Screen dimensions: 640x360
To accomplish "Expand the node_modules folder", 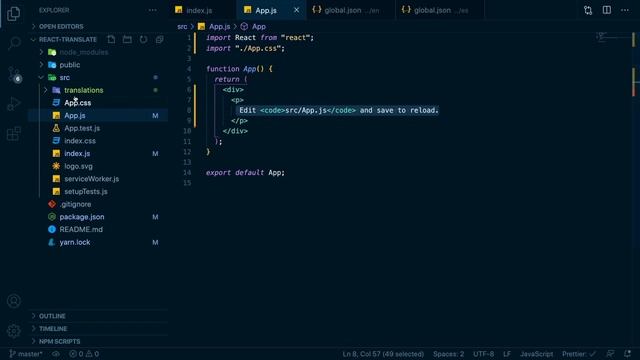I will pos(98,52).
